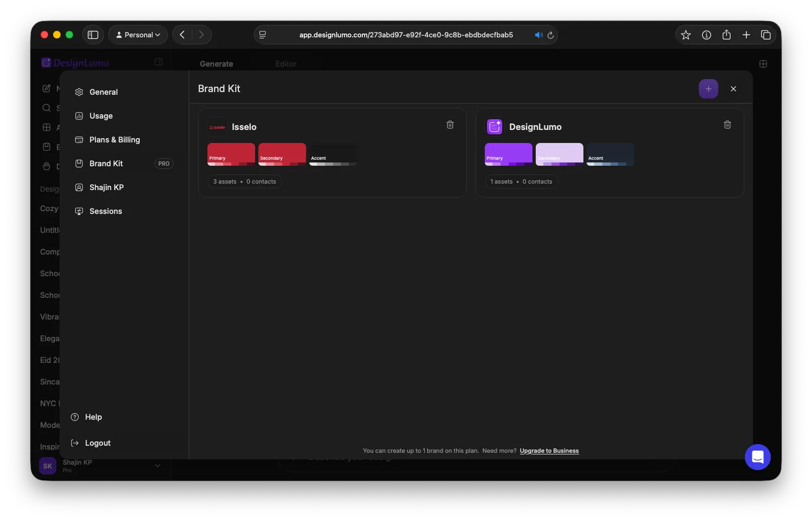Open a new browser tab
The height and width of the screenshot is (521, 812).
pos(746,35)
